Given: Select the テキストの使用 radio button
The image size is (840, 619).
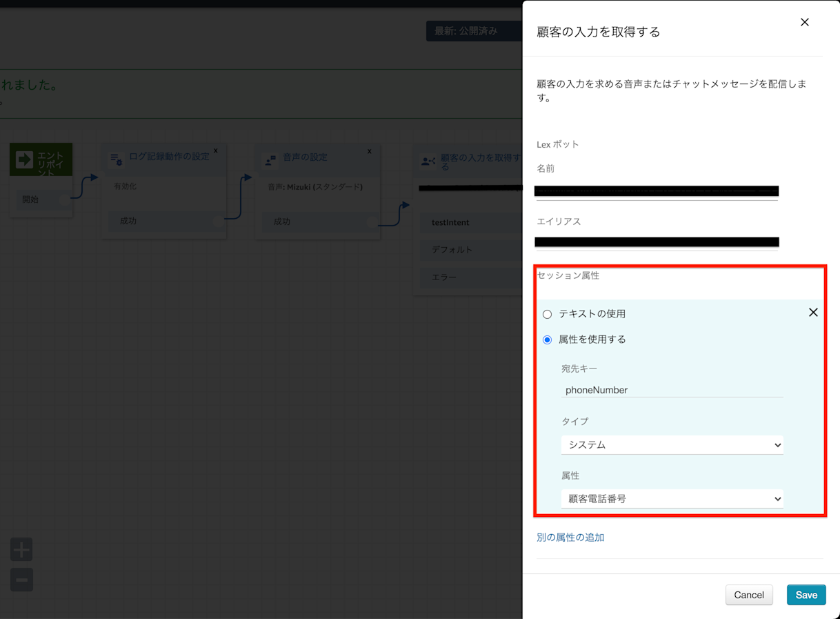Looking at the screenshot, I should point(547,313).
